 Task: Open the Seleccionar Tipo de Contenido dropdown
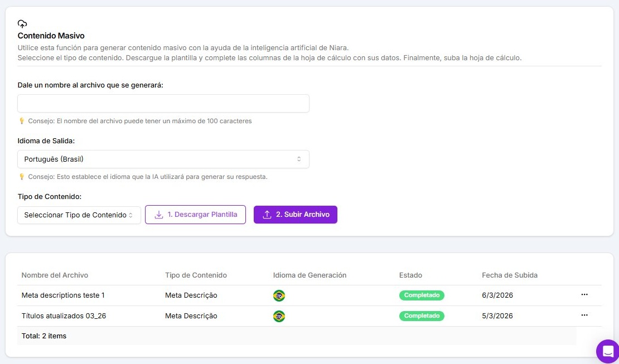[79, 215]
